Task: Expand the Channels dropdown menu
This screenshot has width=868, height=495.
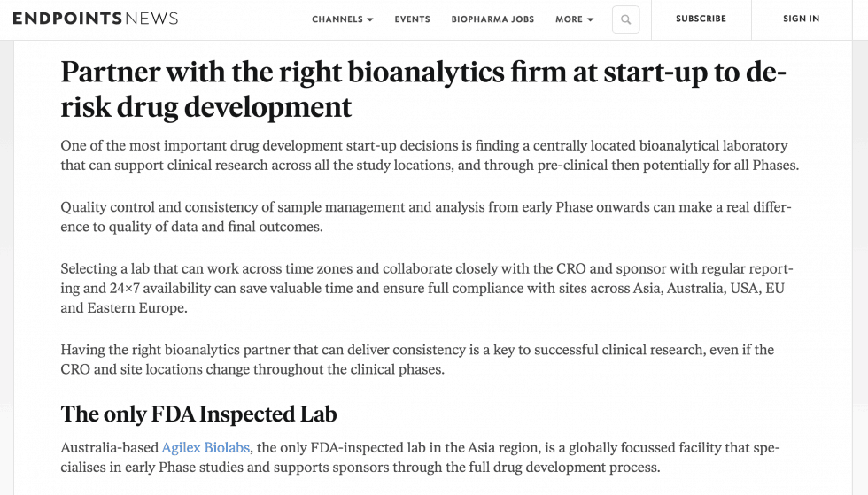Action: click(342, 19)
